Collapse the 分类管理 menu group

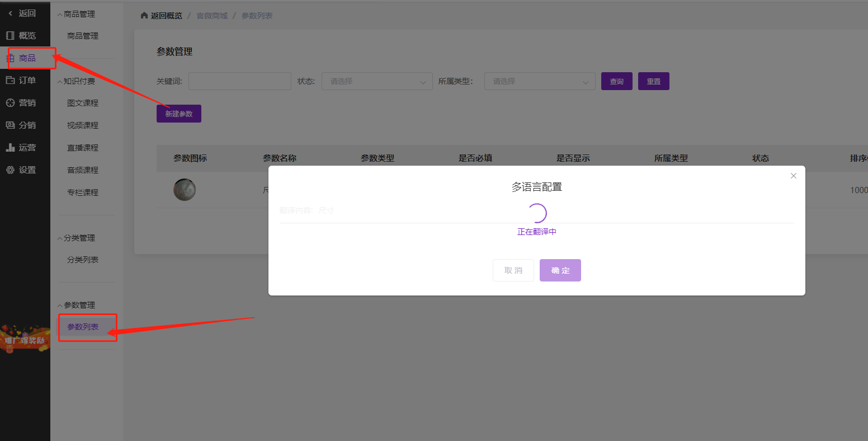(60, 238)
